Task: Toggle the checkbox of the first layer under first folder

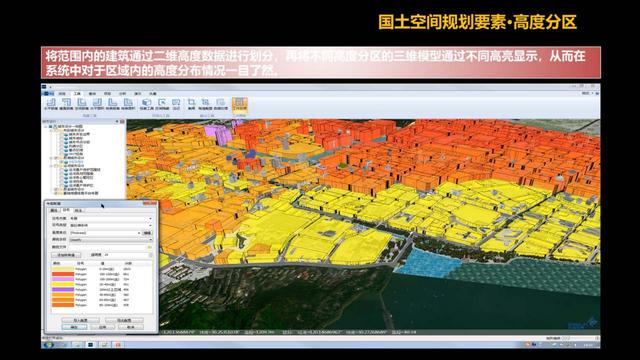Action: tap(62, 134)
